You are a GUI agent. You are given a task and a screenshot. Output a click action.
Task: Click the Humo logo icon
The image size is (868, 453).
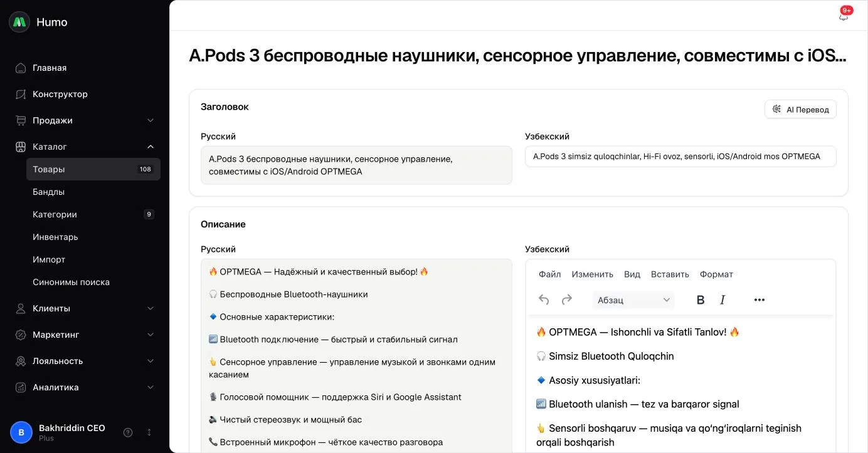click(19, 22)
